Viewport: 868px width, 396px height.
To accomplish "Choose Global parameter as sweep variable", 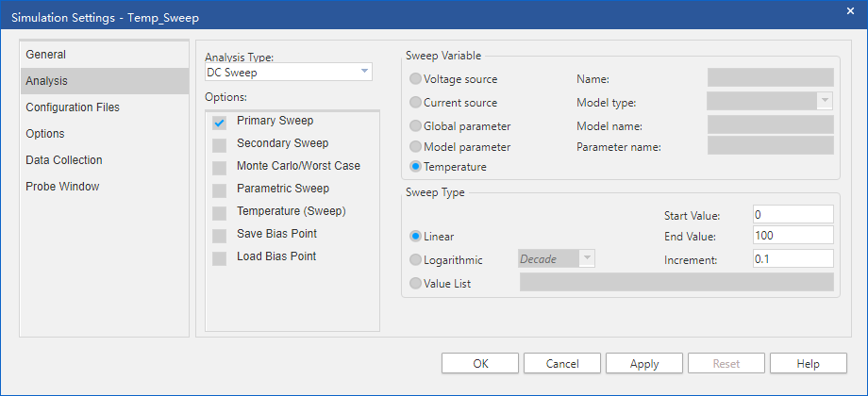I will coord(416,125).
